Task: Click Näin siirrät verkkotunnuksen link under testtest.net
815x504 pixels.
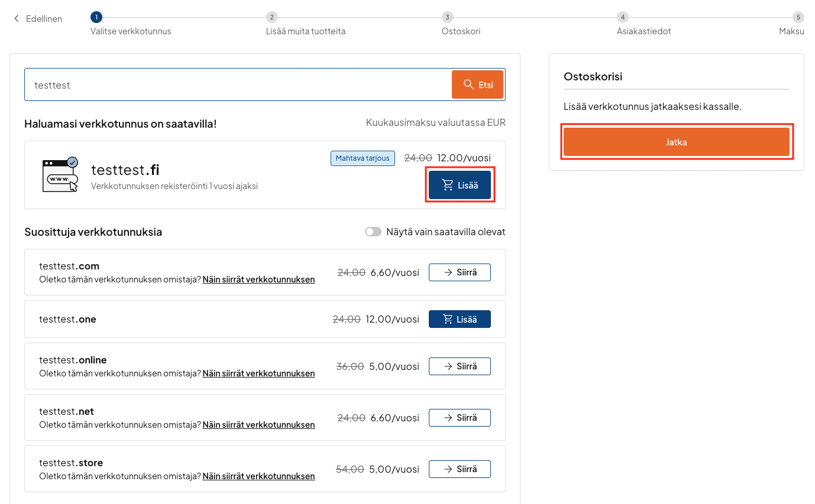Action: (258, 424)
